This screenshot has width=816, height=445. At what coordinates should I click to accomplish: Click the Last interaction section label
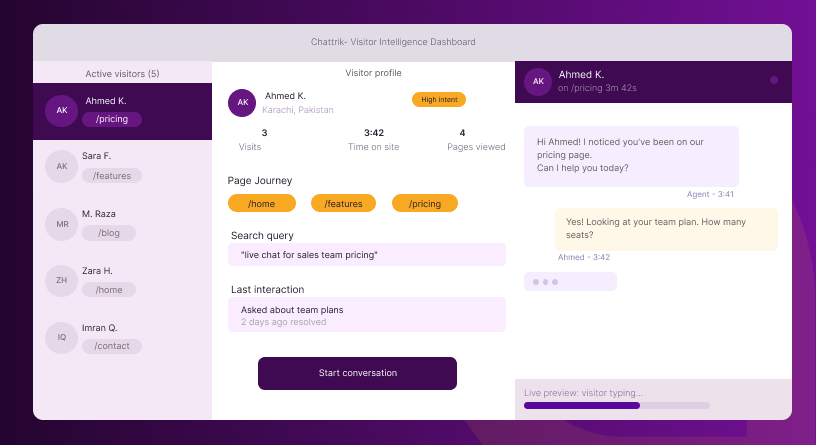click(267, 289)
